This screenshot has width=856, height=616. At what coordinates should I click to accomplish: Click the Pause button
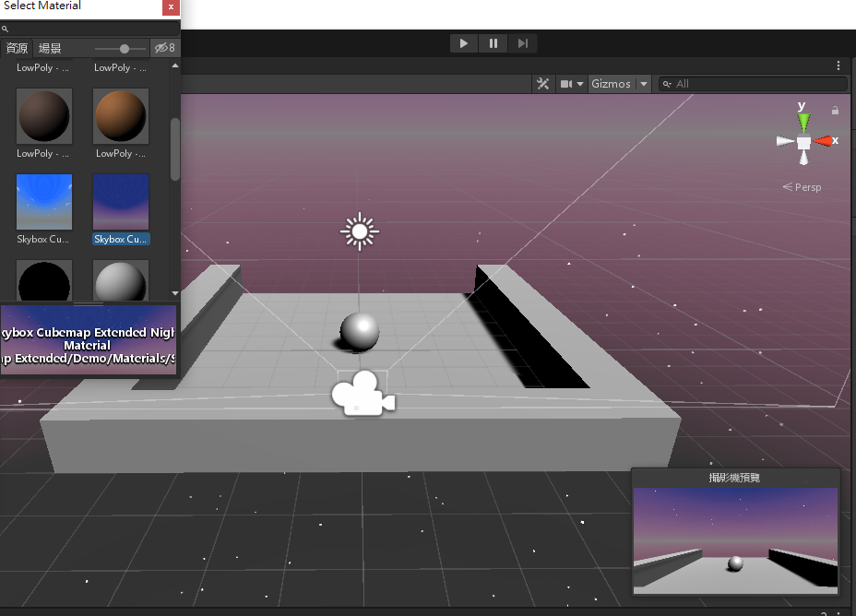[493, 43]
